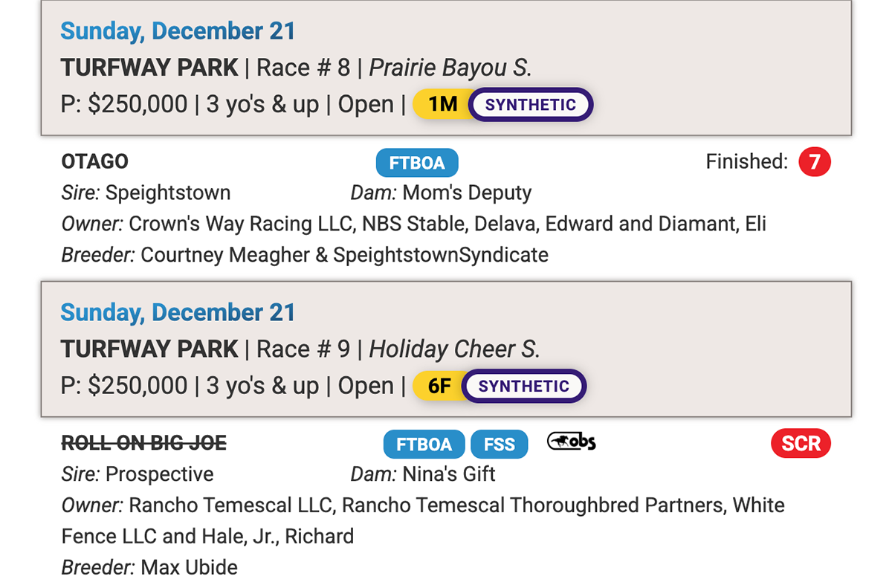Click the yellow 6F distance badge
This screenshot has width=892, height=588.
point(439,387)
